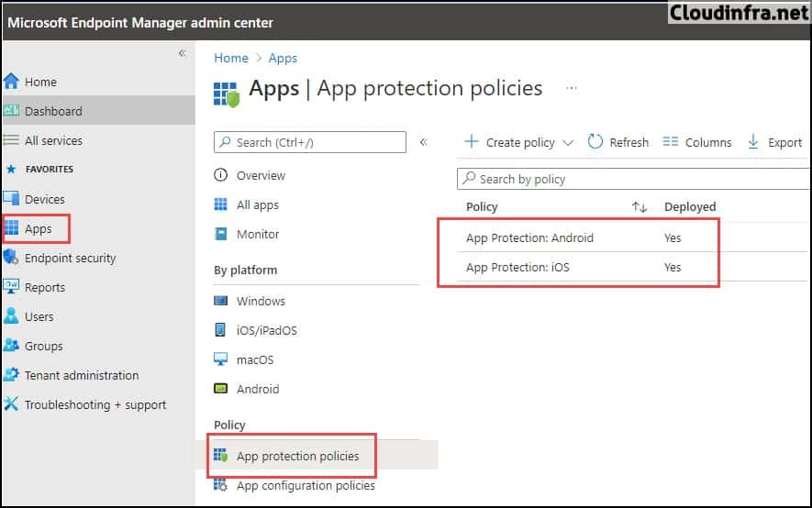The image size is (812, 508).
Task: Click the Reports label in sidebar
Action: point(45,288)
